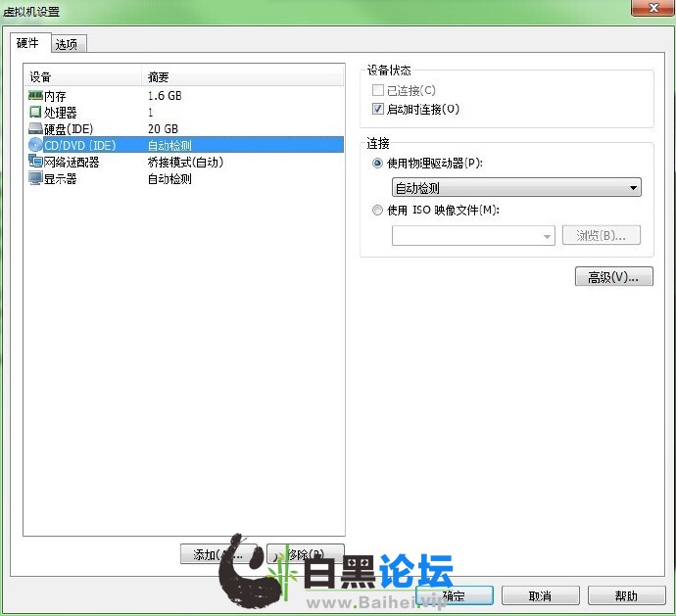
Task: Click the 1.6 GB memory summary value
Action: pos(165,96)
